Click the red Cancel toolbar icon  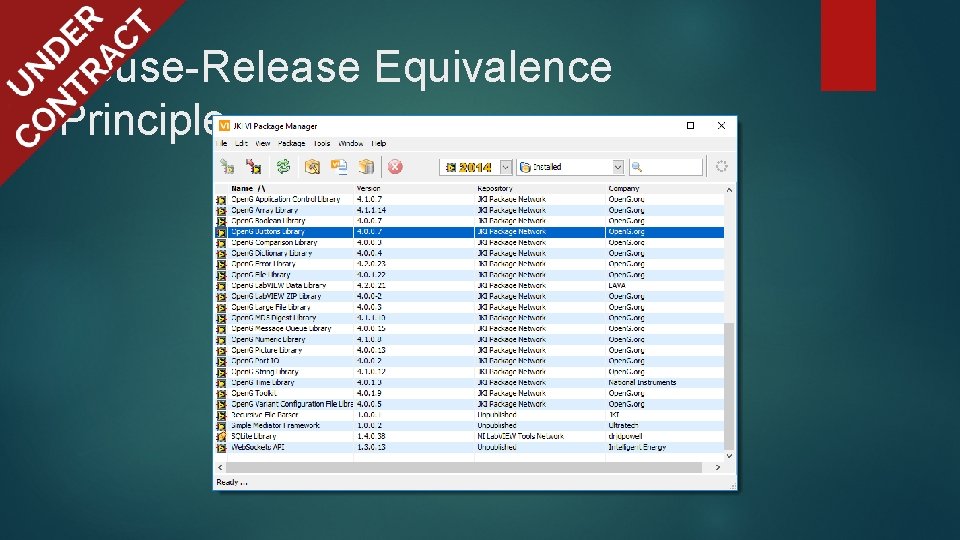(395, 166)
